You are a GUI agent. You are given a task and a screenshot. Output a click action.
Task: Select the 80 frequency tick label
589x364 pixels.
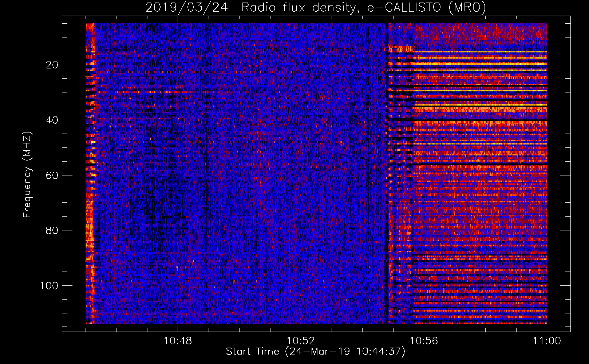tap(52, 230)
